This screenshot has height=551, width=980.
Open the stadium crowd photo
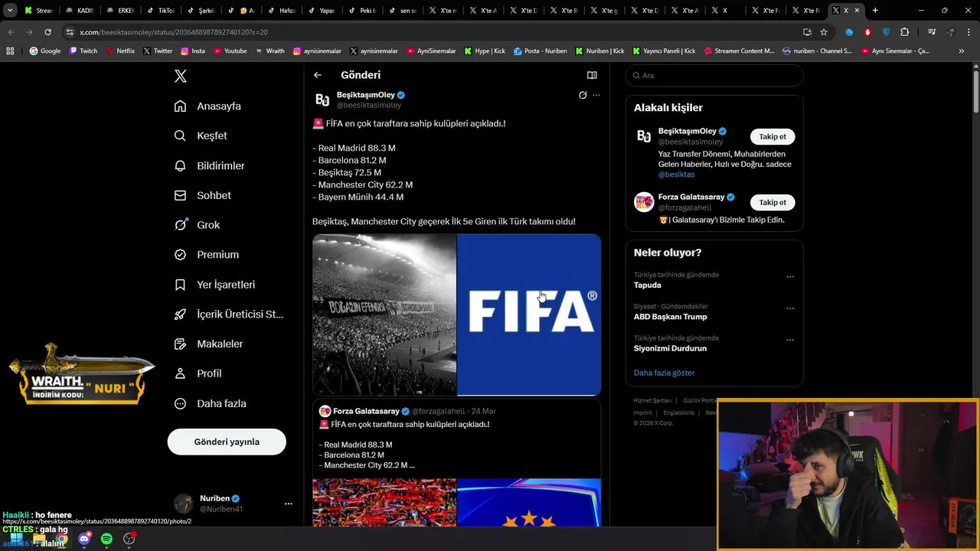click(384, 315)
